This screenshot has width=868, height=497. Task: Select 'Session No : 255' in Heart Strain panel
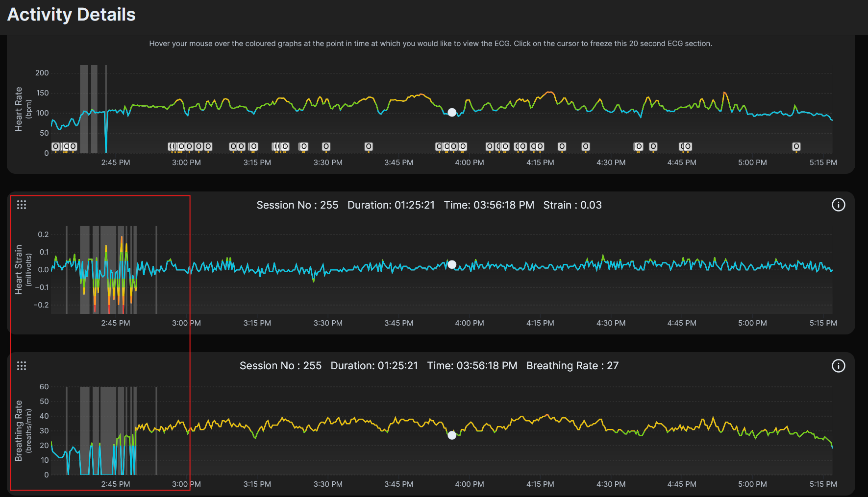297,205
